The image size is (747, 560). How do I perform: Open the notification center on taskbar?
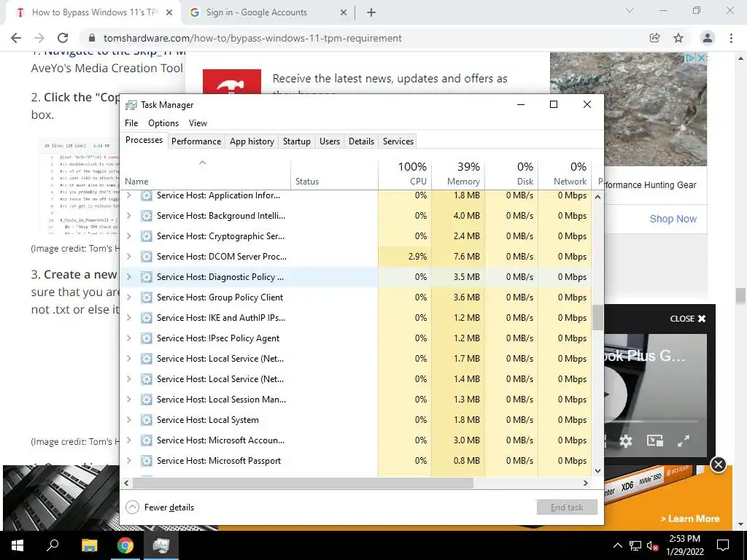pos(723,545)
